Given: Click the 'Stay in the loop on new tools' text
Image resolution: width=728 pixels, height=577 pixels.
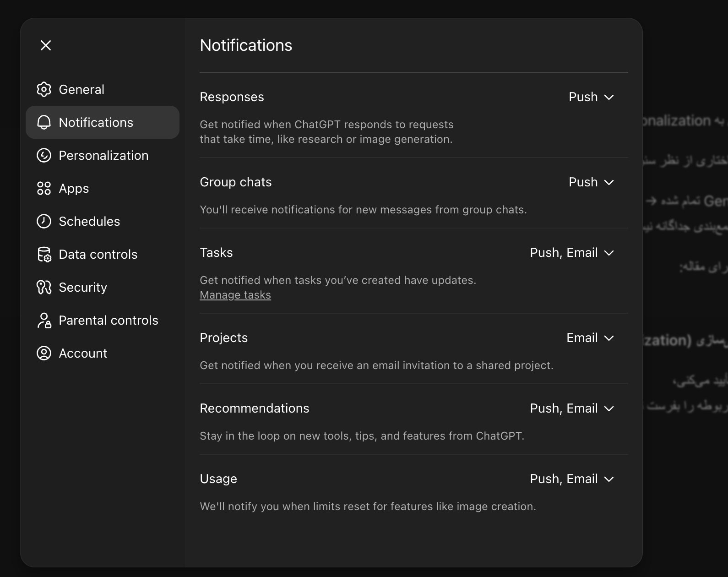Looking at the screenshot, I should [x=362, y=436].
